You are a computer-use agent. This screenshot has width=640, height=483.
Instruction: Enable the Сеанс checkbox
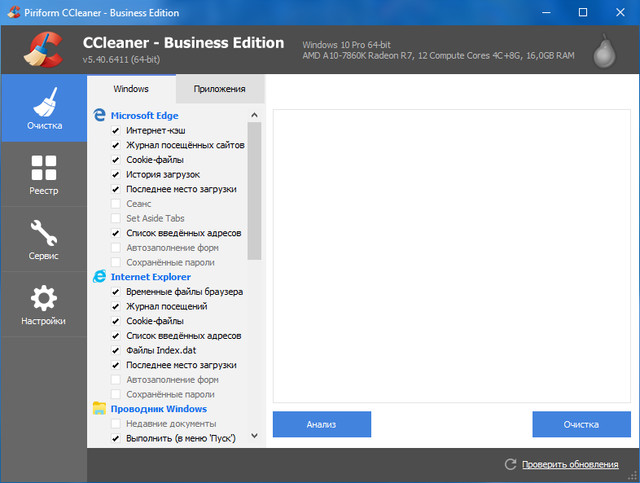point(116,203)
